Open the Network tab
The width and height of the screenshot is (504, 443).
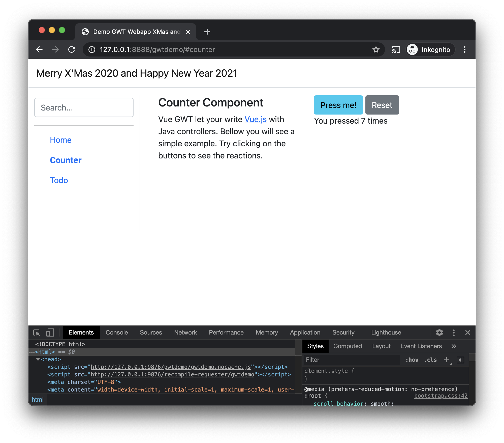click(x=185, y=333)
